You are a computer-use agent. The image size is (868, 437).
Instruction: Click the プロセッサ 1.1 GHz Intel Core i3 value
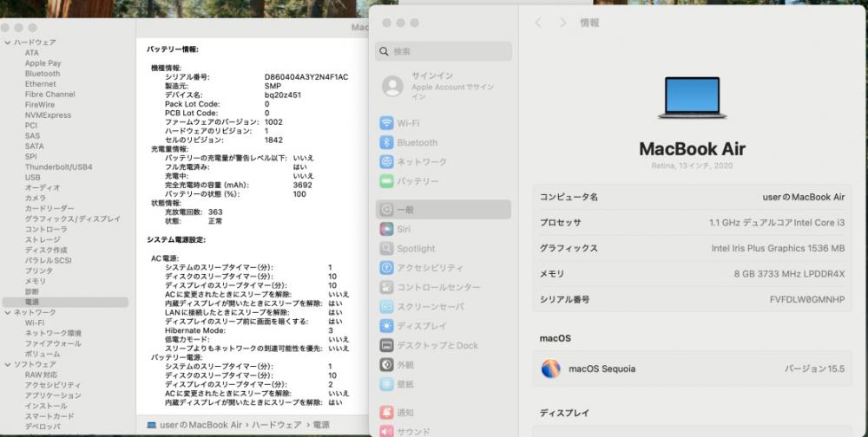pos(777,222)
